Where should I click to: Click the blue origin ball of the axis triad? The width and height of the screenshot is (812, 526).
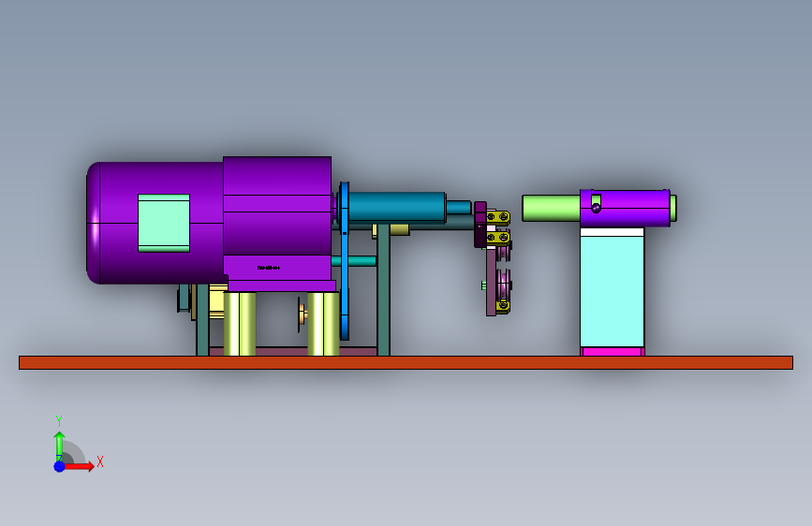pyautogui.click(x=60, y=466)
